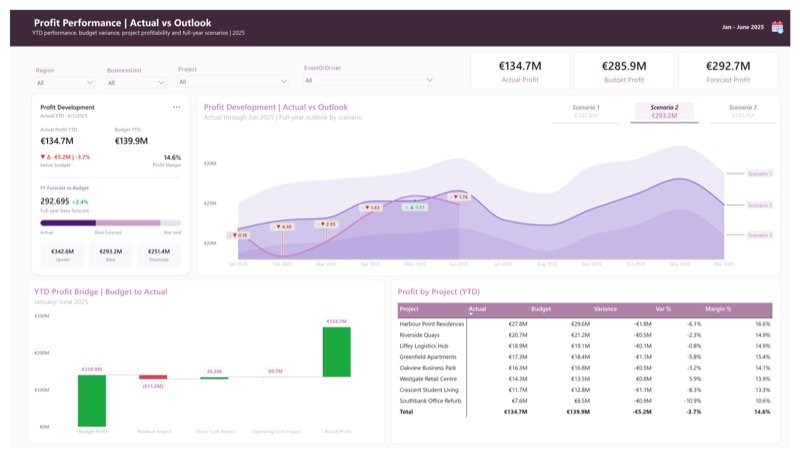Click the Budget Profit green waterfall bar

pos(92,401)
